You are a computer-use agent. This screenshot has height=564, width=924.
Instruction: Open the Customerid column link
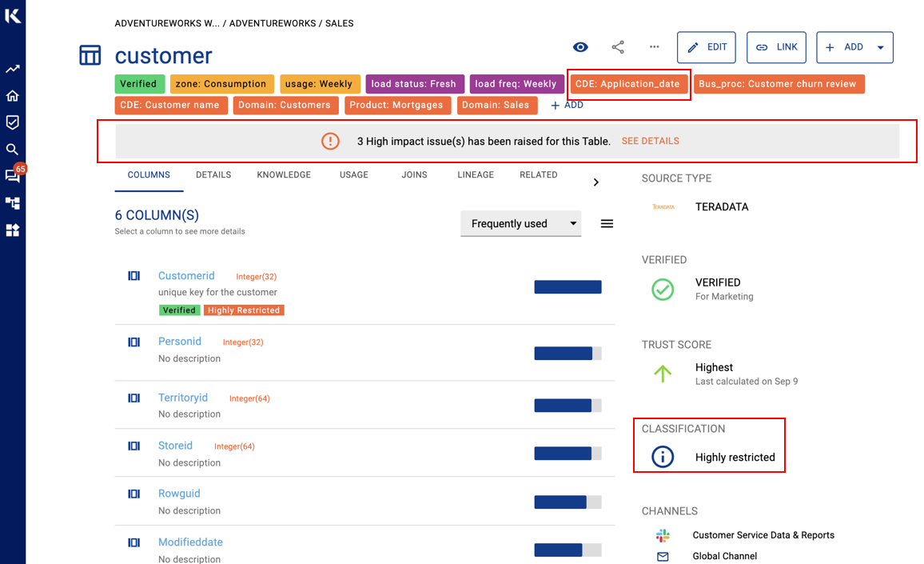186,275
